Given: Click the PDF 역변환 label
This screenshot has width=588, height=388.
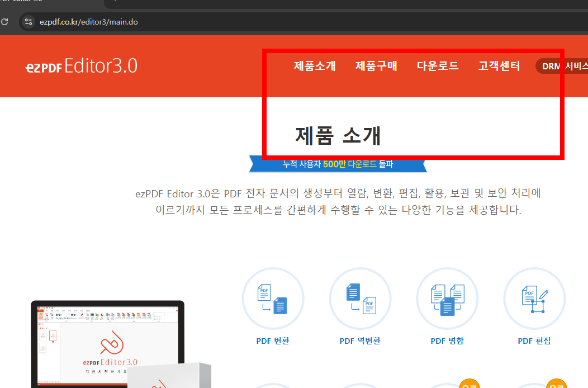Looking at the screenshot, I should point(360,340).
